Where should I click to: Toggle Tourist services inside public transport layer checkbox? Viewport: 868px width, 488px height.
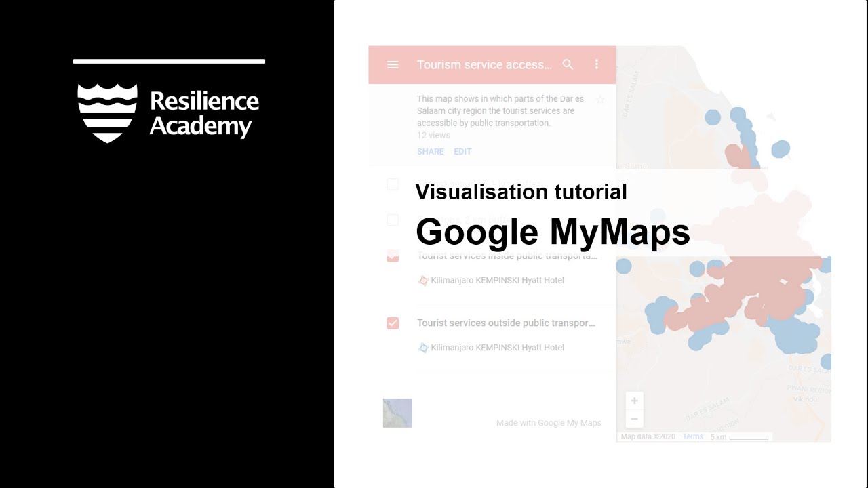coord(393,256)
